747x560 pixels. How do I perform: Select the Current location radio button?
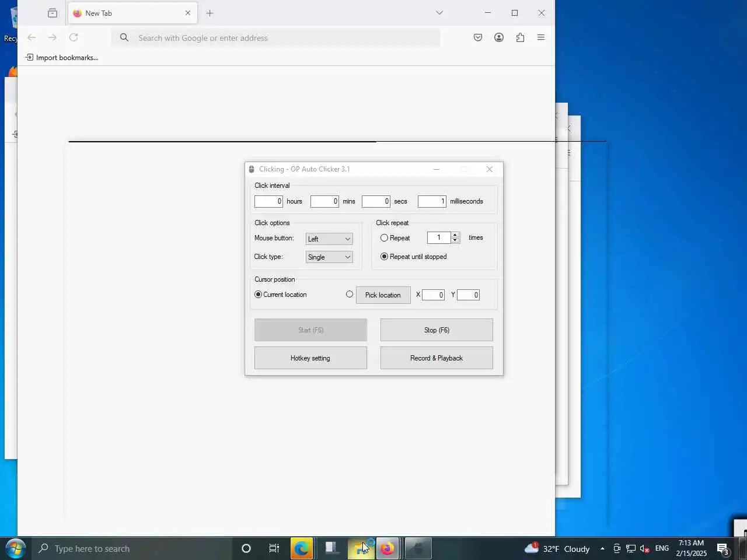[258, 295]
